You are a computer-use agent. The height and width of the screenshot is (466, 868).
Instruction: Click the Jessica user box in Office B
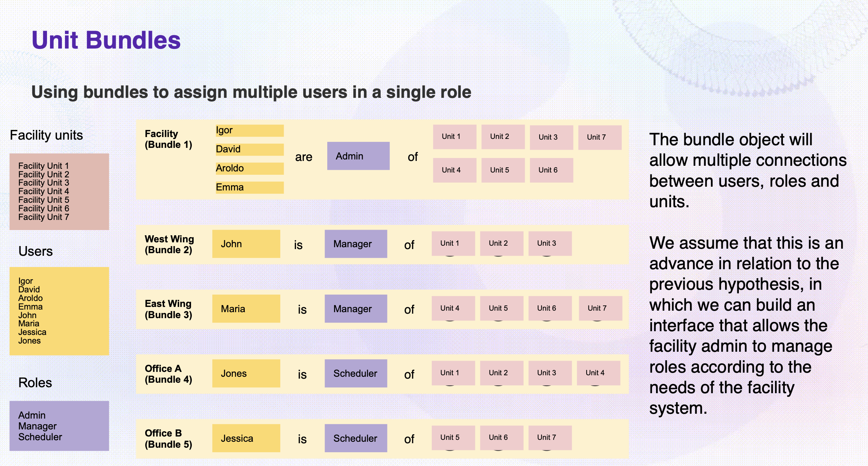click(x=246, y=438)
